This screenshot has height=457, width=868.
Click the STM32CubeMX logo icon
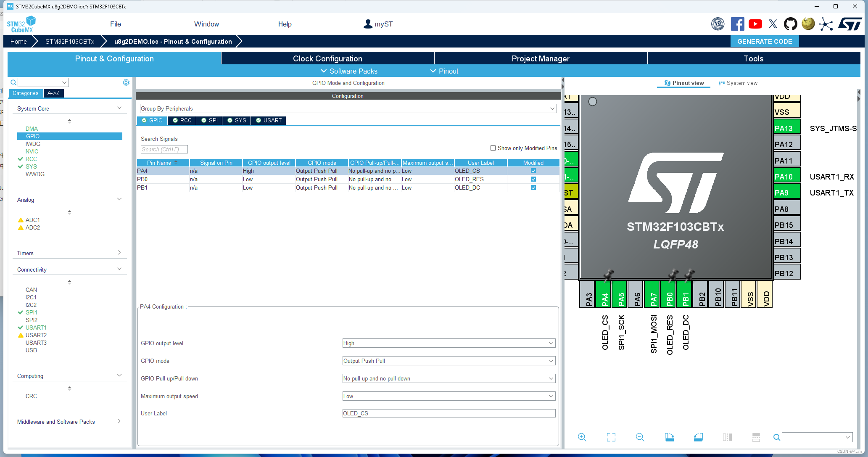(x=21, y=24)
